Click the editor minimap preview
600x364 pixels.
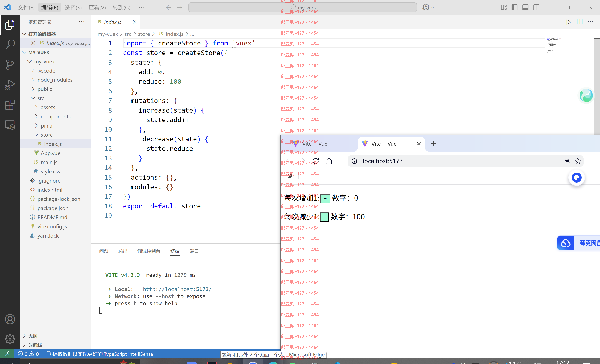(x=554, y=46)
